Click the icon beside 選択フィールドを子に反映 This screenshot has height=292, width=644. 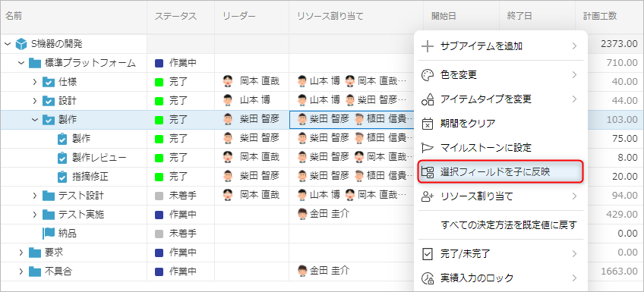pyautogui.click(x=428, y=172)
